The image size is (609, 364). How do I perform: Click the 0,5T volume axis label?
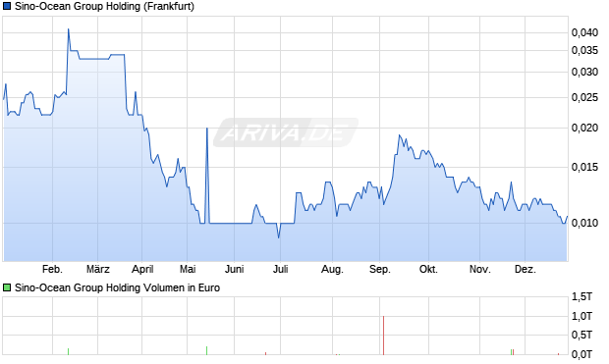click(x=582, y=335)
